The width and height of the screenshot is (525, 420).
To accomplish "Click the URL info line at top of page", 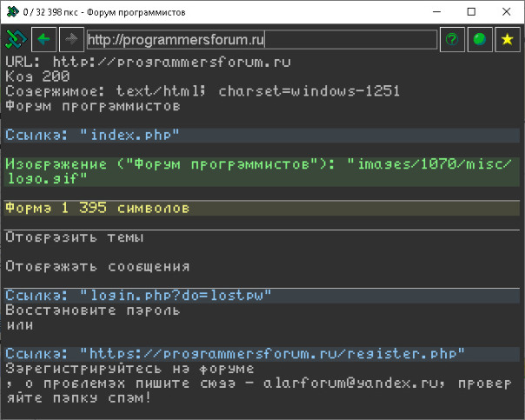I will [x=148, y=63].
